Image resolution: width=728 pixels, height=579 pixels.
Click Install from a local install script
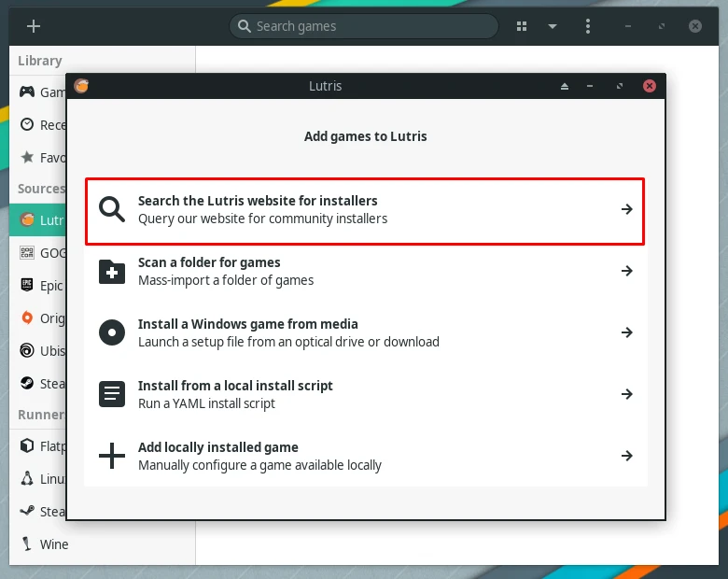[365, 394]
